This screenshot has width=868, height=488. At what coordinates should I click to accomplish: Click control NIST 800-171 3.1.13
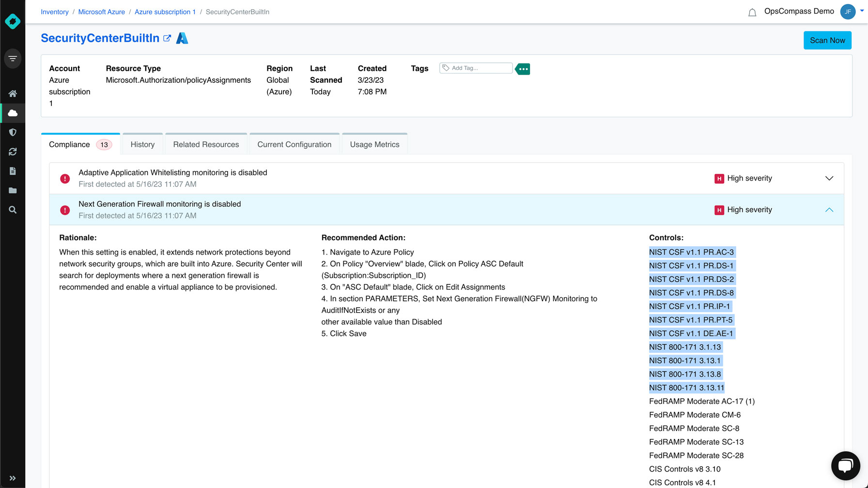[685, 347]
